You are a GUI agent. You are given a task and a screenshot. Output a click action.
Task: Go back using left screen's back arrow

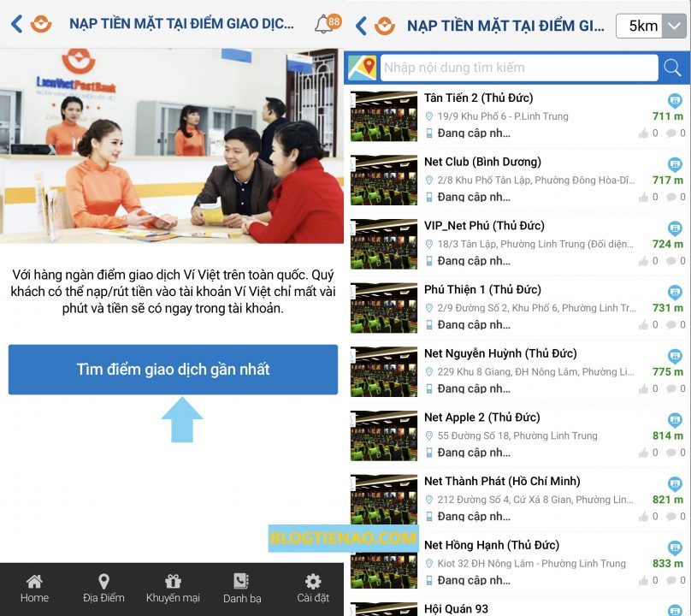coord(17,24)
